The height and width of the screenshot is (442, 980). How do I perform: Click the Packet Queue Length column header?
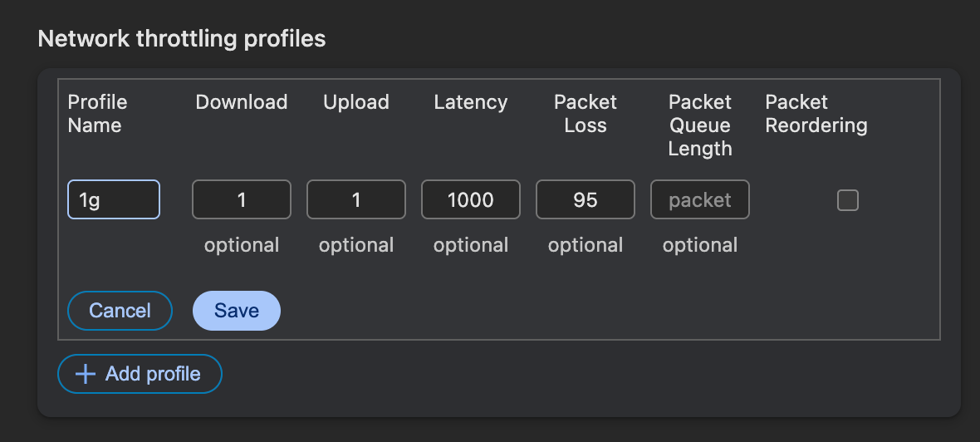(x=700, y=125)
